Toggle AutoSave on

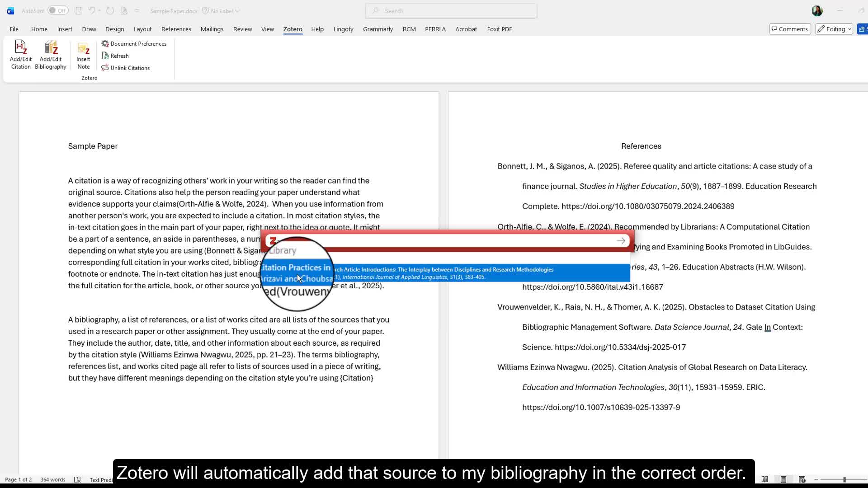pos(58,10)
